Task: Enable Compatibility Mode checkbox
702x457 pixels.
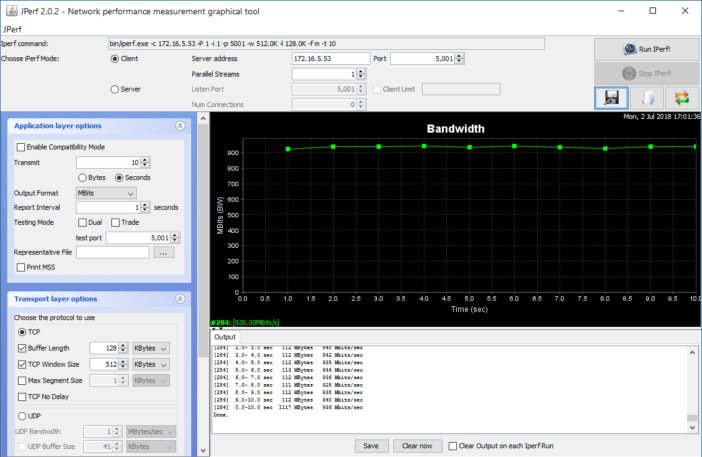Action: pos(21,147)
